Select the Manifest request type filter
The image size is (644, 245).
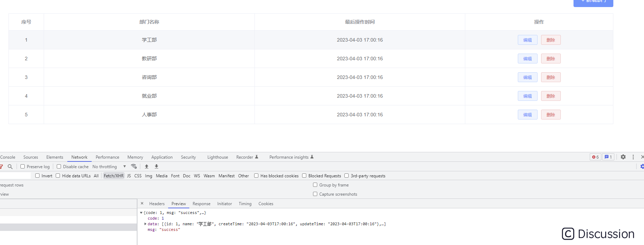[227, 176]
